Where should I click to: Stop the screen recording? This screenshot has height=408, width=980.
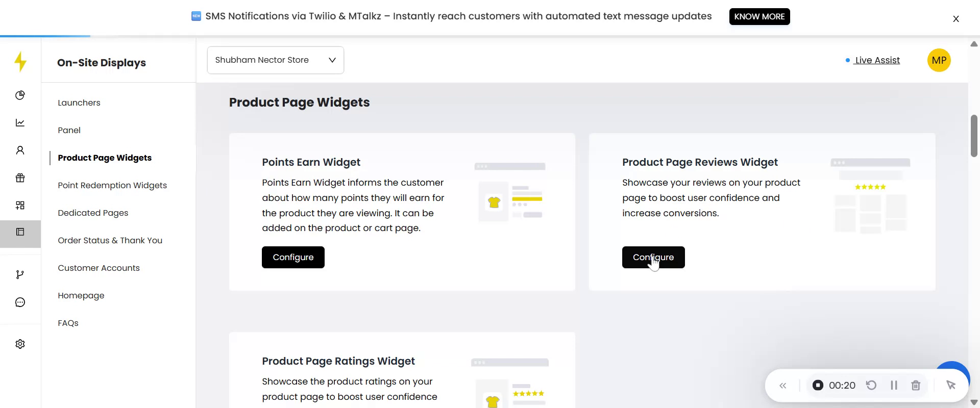point(818,386)
